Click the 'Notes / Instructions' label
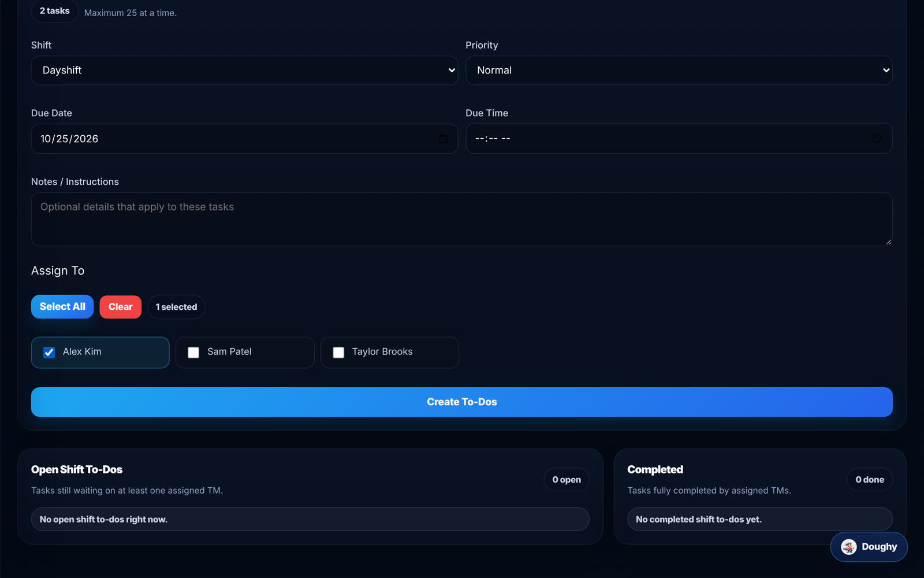The image size is (924, 578). click(x=75, y=181)
